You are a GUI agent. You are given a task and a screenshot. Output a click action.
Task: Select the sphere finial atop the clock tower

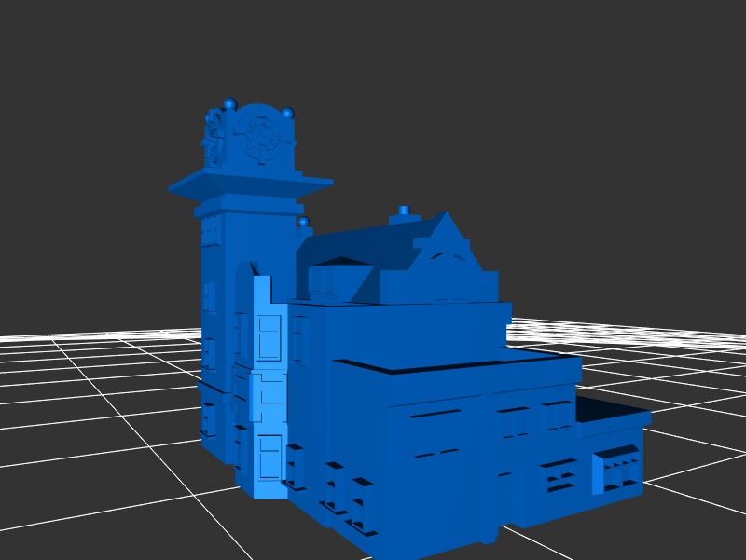229,103
